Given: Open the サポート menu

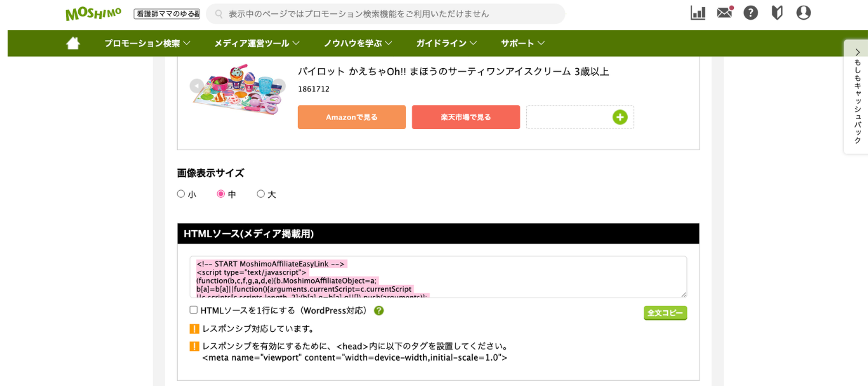Looking at the screenshot, I should click(x=523, y=43).
